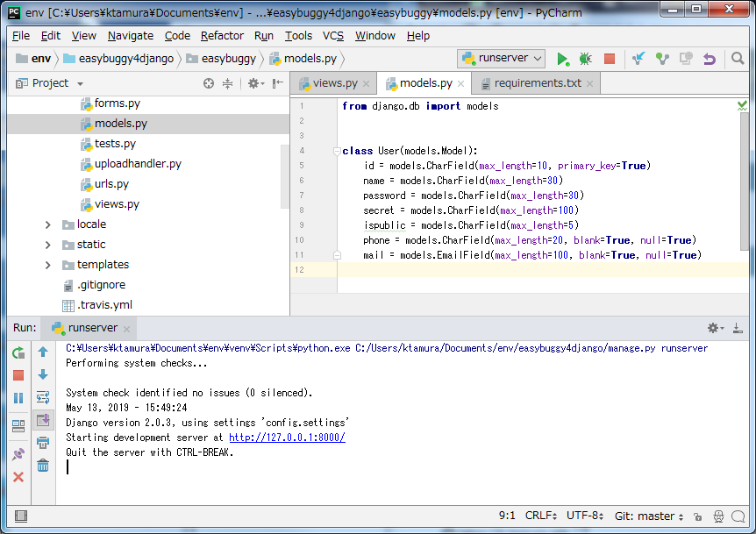Open Run panel gear settings menu
This screenshot has height=534, width=756.
(x=716, y=328)
